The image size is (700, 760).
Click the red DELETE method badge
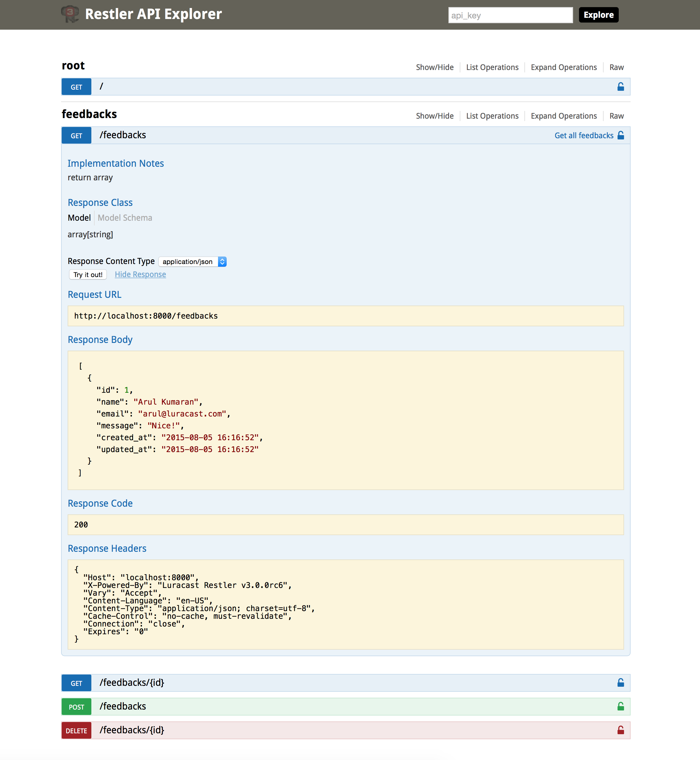tap(76, 730)
